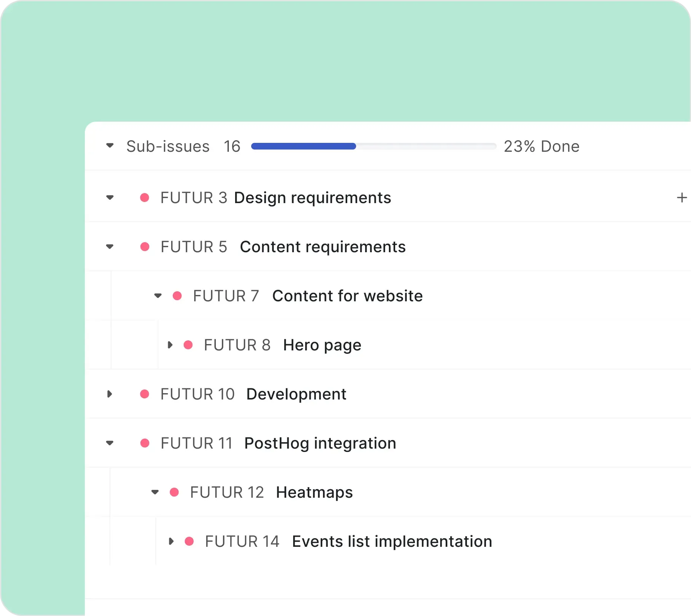
Task: Expand Events list implementation issue
Action: pos(171,541)
